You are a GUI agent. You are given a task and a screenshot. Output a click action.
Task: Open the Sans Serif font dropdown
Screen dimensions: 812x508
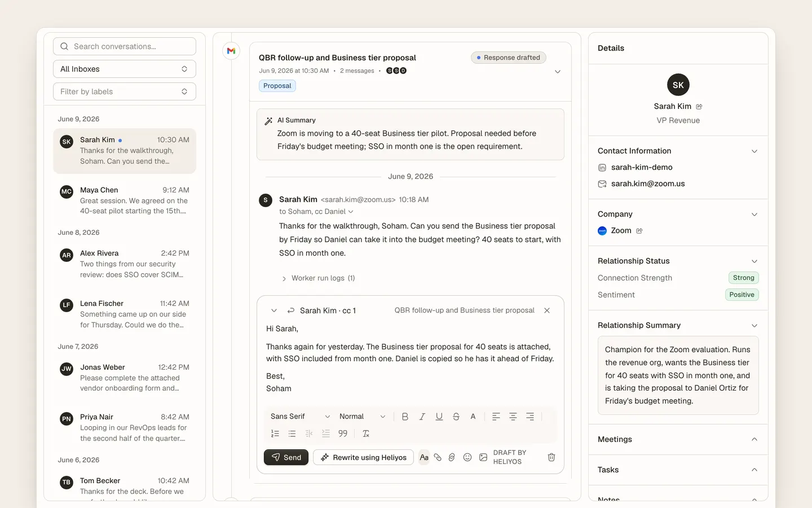tap(300, 417)
